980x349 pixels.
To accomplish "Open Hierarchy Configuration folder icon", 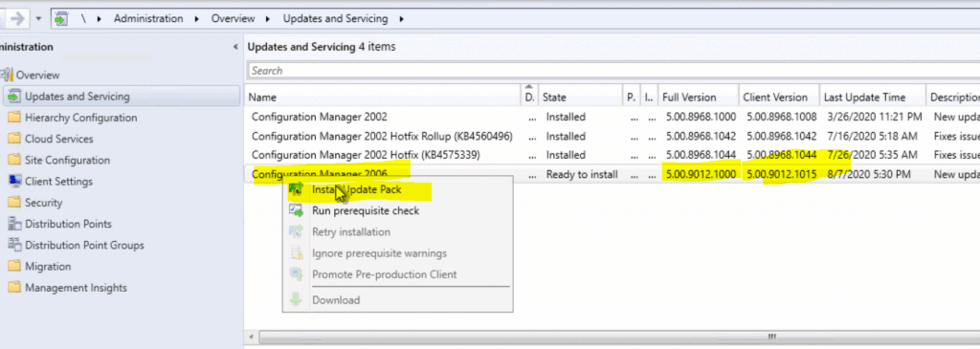I will [x=13, y=118].
